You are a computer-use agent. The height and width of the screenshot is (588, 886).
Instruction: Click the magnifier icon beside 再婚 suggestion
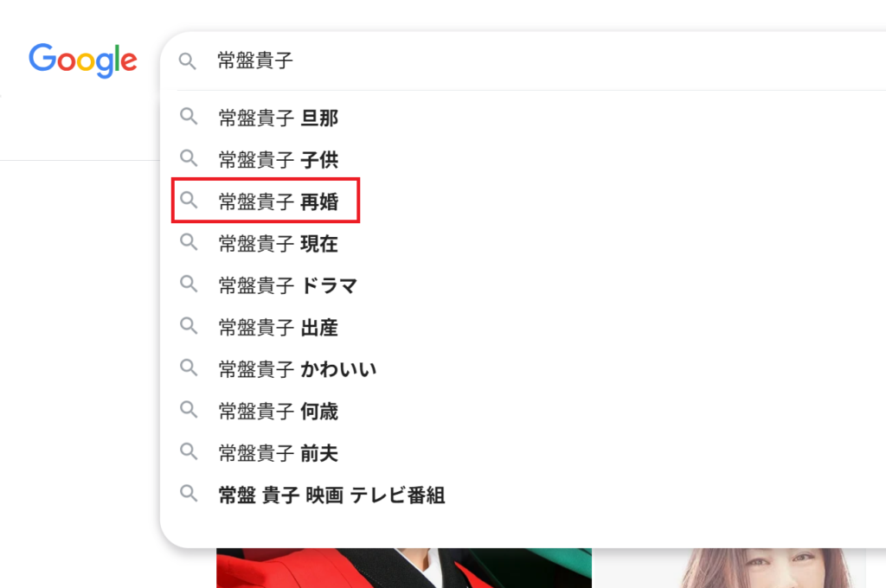[x=189, y=201]
